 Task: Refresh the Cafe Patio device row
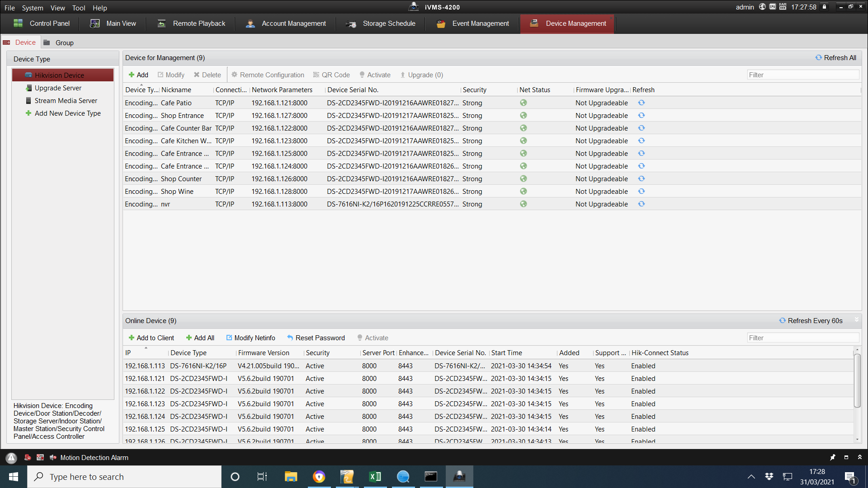coord(642,103)
